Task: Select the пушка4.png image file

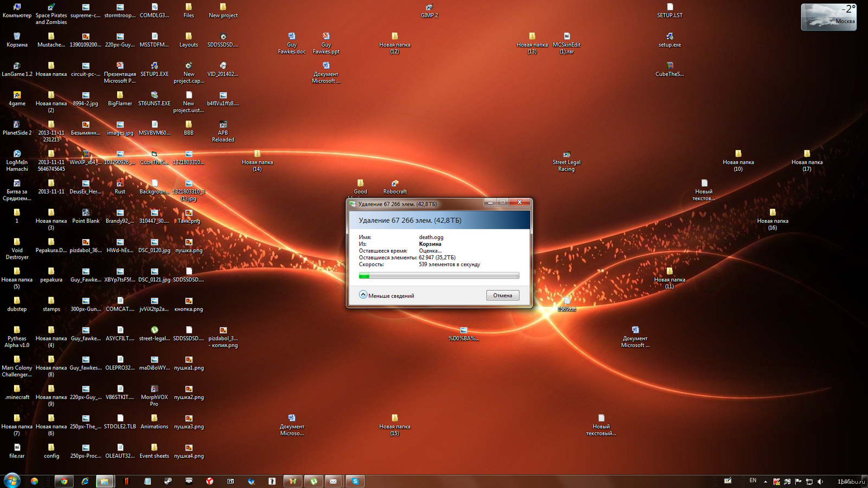Action: (x=189, y=451)
